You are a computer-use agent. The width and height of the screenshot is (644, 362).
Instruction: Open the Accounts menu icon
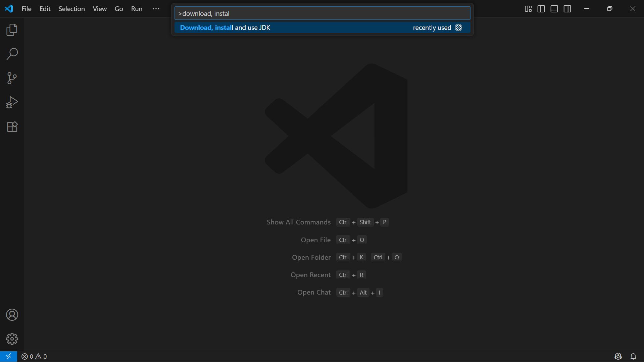point(12,315)
